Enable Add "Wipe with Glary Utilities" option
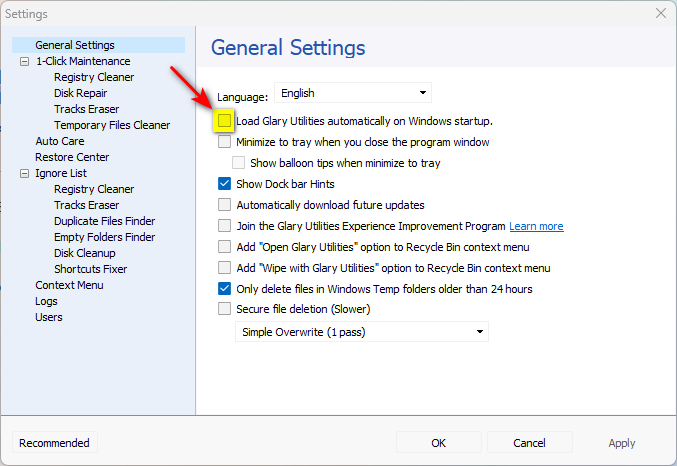The width and height of the screenshot is (677, 466). coord(225,268)
